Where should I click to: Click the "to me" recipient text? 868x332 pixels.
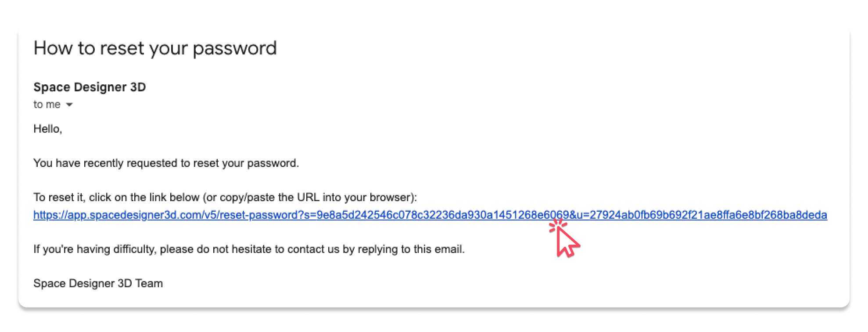[47, 105]
